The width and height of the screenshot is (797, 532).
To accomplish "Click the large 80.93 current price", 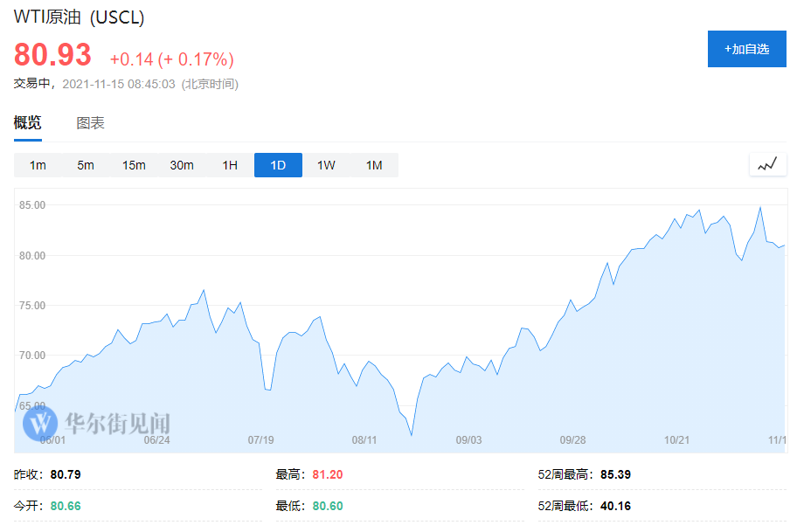I will (x=52, y=56).
